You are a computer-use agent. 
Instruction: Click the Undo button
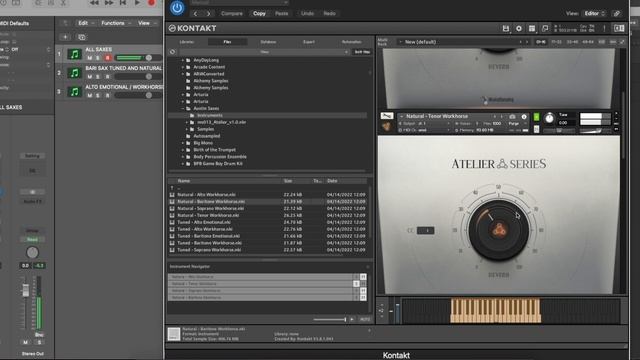307,13
